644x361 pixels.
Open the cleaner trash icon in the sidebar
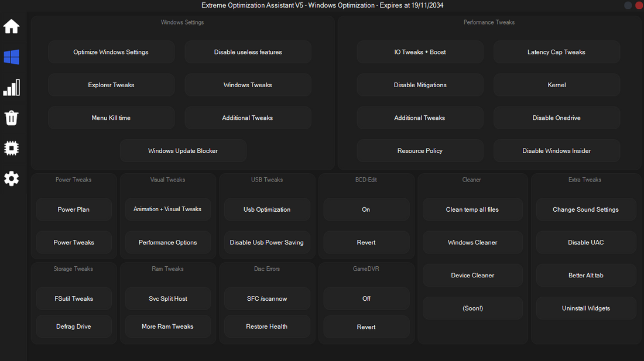tap(11, 118)
